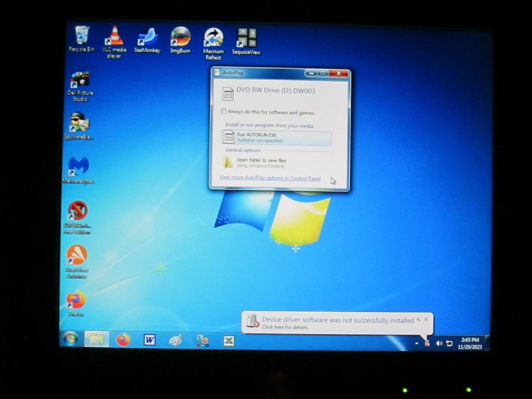Open the SeaMonkey desktop shortcut

[x=147, y=40]
